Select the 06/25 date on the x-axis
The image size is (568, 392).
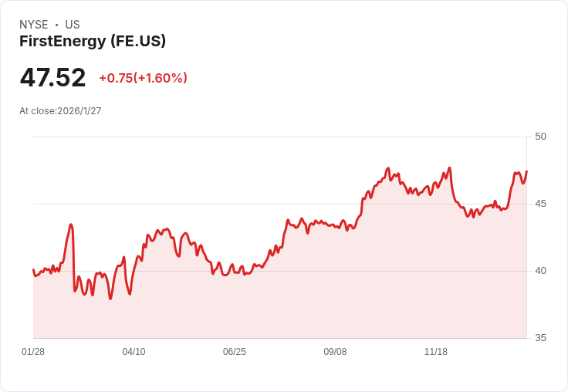click(x=235, y=352)
